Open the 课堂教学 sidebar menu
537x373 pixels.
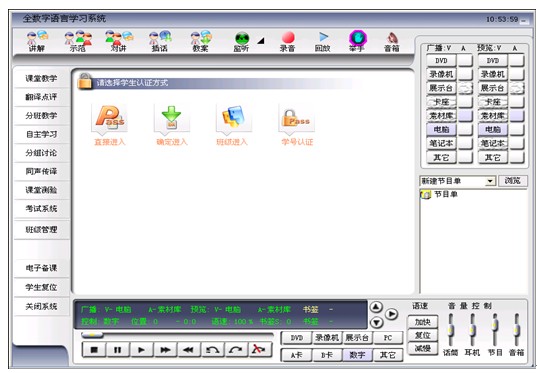tap(41, 78)
